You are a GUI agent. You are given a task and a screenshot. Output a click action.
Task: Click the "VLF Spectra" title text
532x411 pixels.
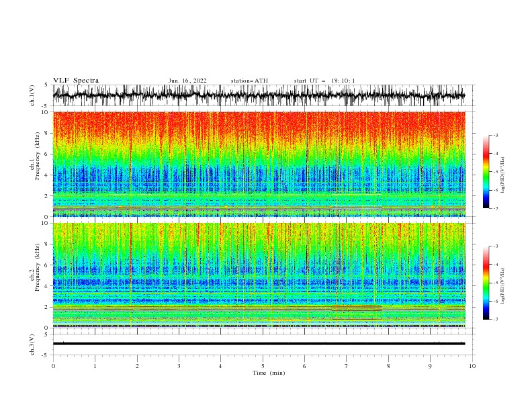click(x=76, y=81)
